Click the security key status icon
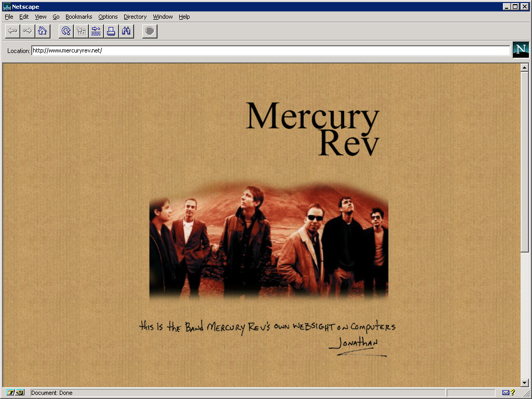532x399 pixels. pyautogui.click(x=16, y=393)
